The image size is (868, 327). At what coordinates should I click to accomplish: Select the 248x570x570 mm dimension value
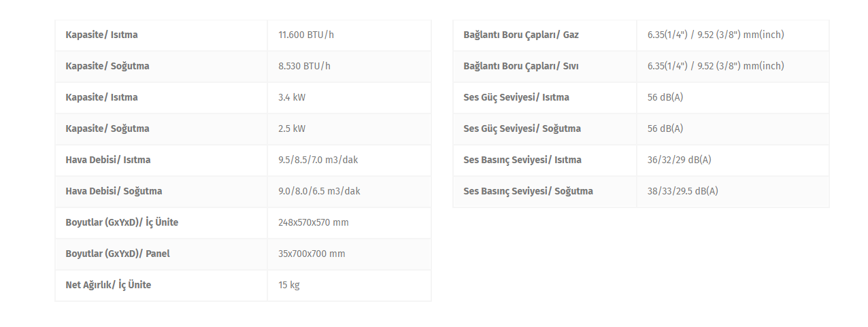[x=314, y=222]
